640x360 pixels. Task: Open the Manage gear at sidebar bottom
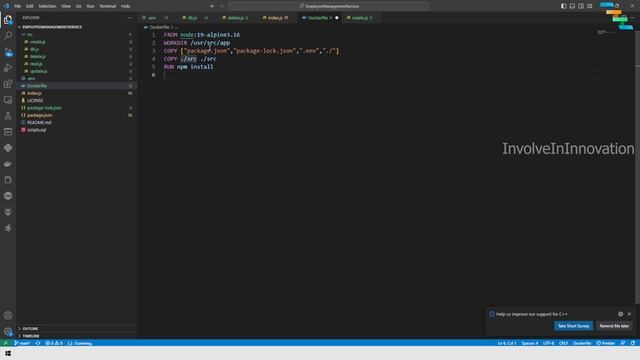[8, 331]
